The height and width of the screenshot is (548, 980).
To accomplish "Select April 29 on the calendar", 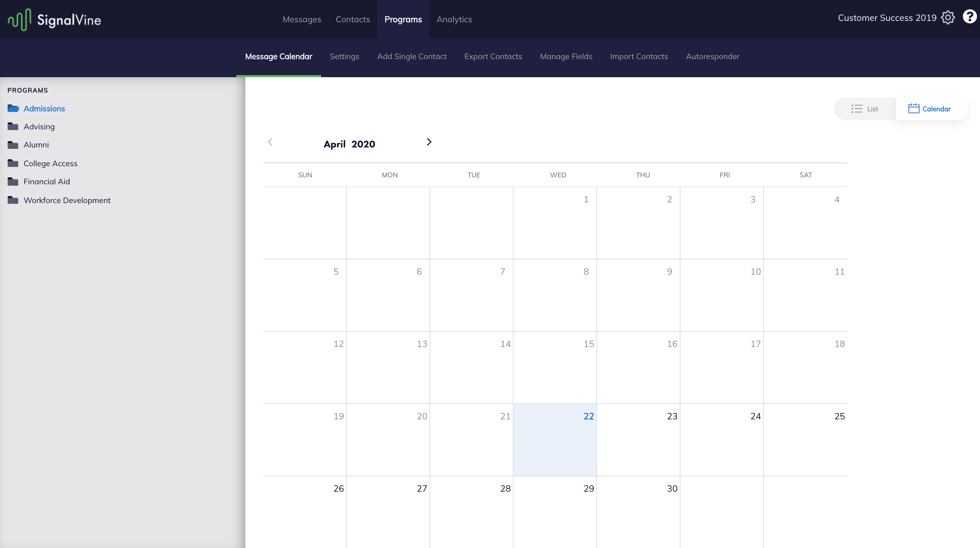I will 555,512.
